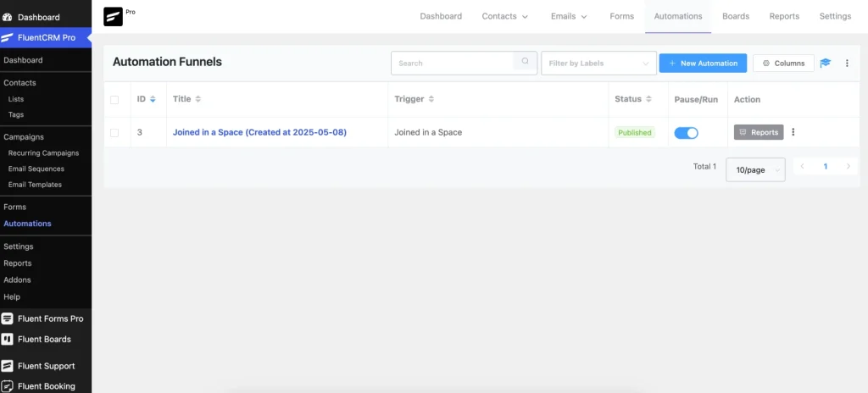This screenshot has width=868, height=393.
Task: Go to previous page arrow
Action: point(802,166)
